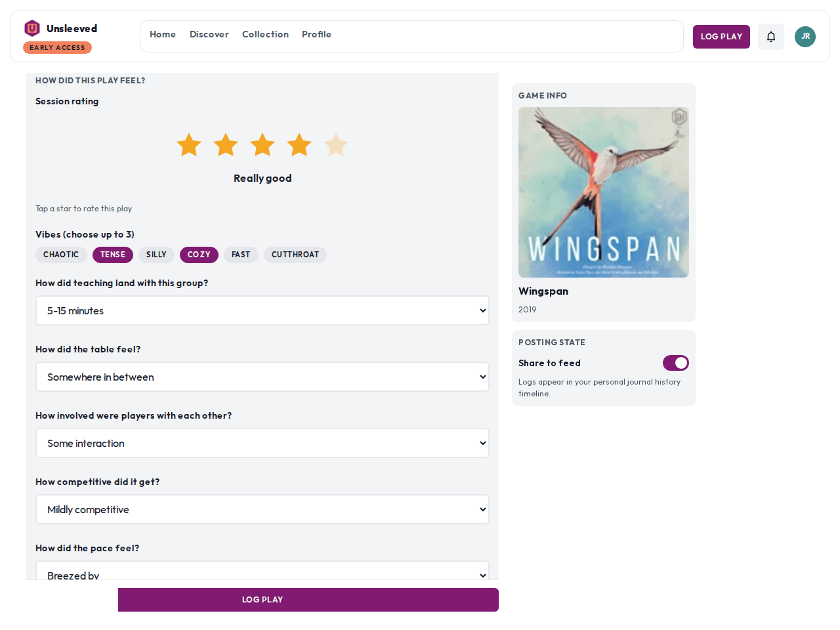
Task: Click the LOG PLAY button in header
Action: (x=721, y=37)
